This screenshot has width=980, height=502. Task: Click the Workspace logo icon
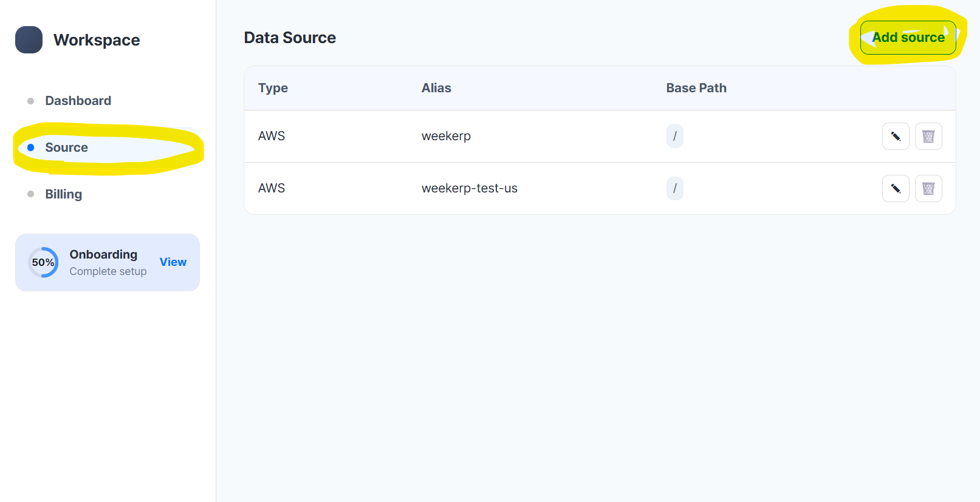29,40
